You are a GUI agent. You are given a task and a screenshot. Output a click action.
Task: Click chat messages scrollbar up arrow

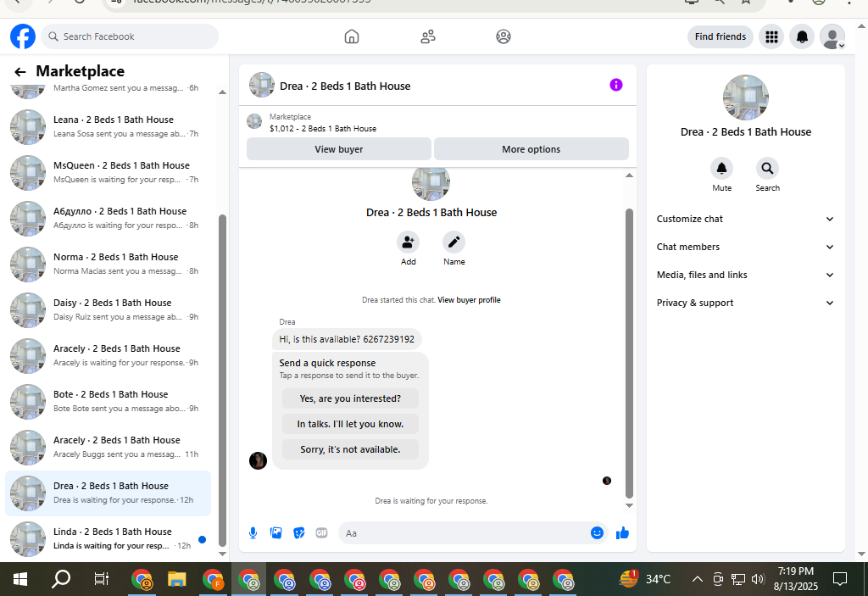[x=629, y=175]
